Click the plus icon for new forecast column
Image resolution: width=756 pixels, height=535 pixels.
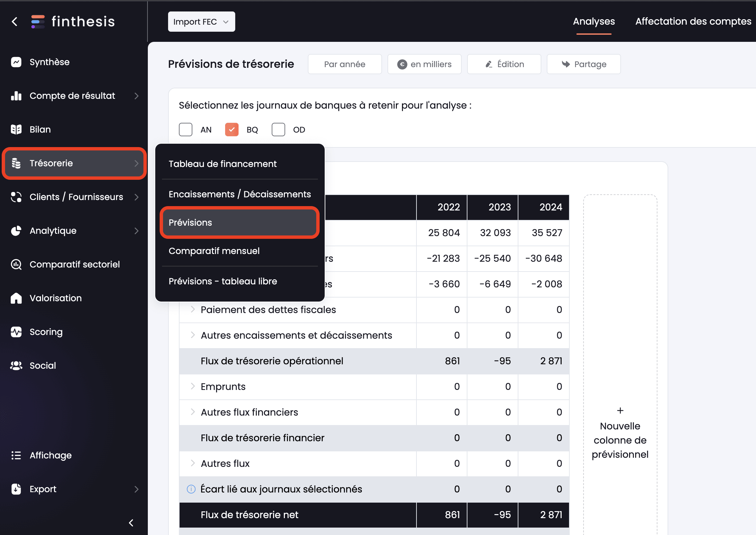click(x=620, y=411)
